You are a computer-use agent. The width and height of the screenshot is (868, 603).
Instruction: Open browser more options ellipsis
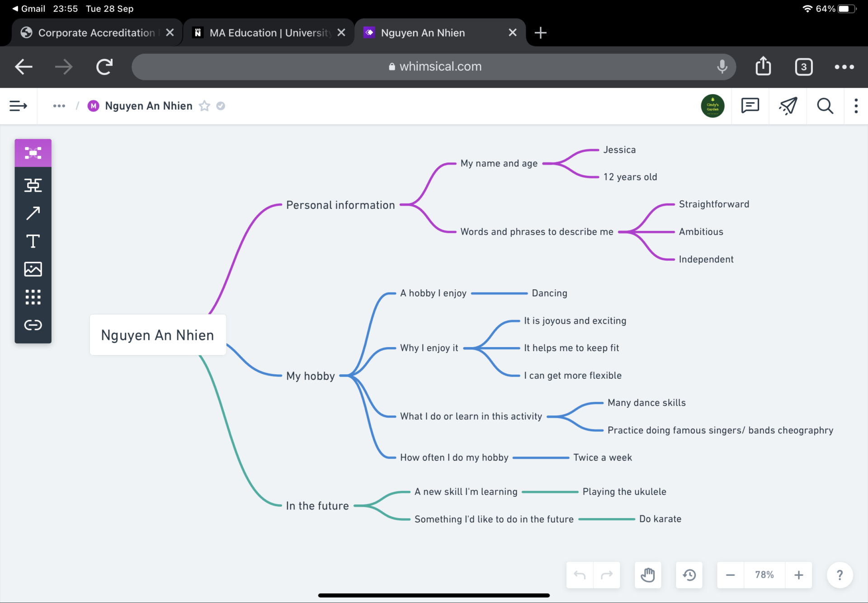(844, 67)
